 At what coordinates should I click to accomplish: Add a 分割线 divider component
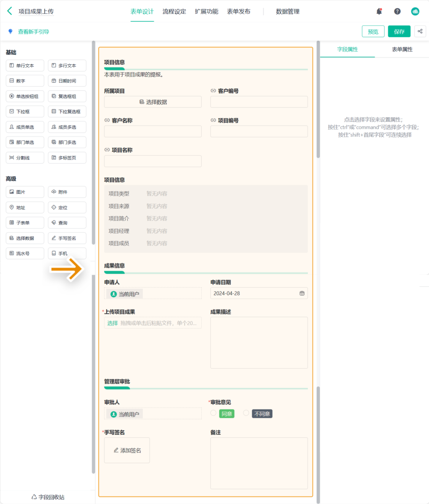tap(25, 157)
